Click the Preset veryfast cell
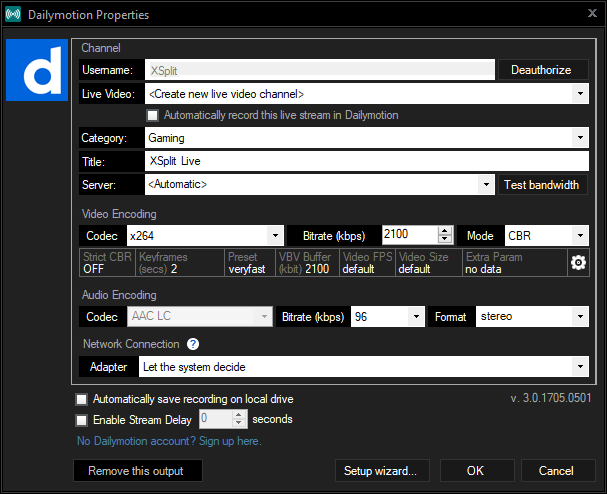 tap(250, 262)
